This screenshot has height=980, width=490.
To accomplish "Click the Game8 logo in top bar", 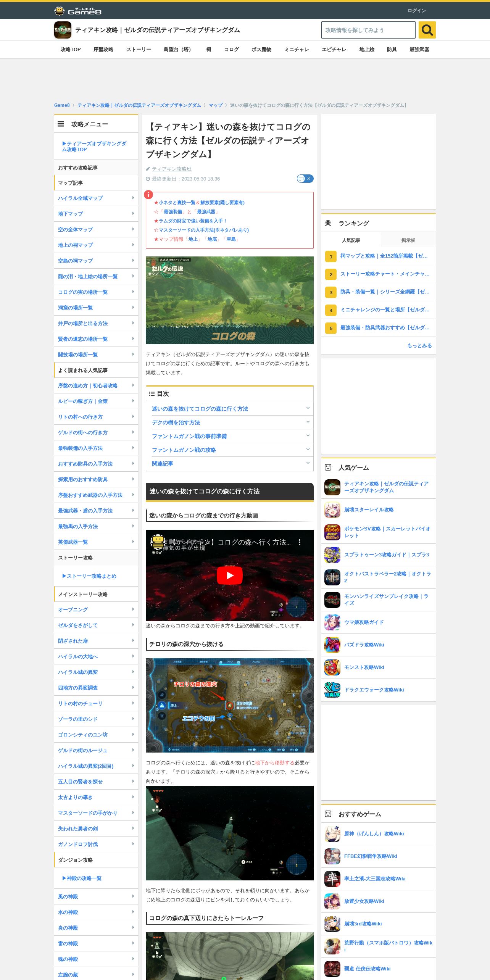I will [x=78, y=11].
